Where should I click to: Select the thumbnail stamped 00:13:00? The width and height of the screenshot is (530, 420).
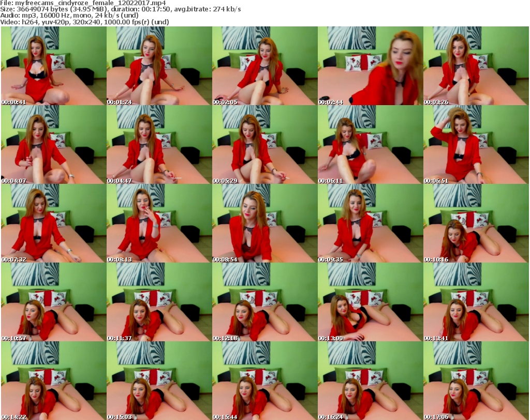(x=370, y=302)
